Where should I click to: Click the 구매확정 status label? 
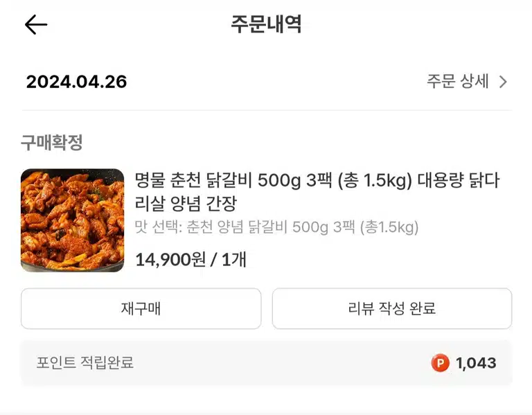pyautogui.click(x=51, y=142)
